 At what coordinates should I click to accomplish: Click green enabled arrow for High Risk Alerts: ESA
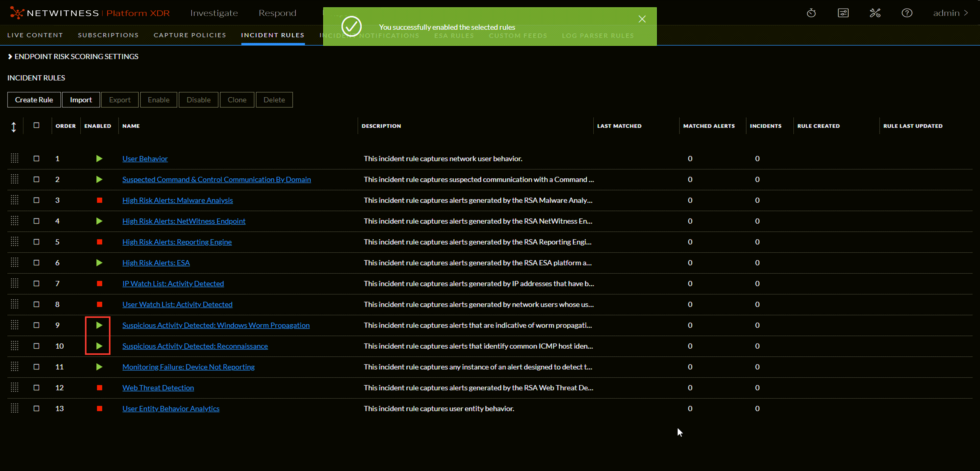[99, 263]
